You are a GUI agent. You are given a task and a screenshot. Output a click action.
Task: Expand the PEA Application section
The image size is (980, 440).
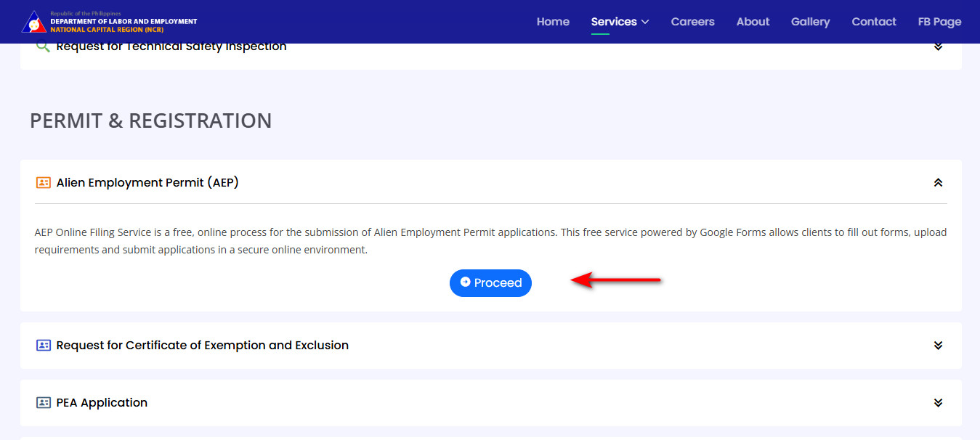pos(938,402)
